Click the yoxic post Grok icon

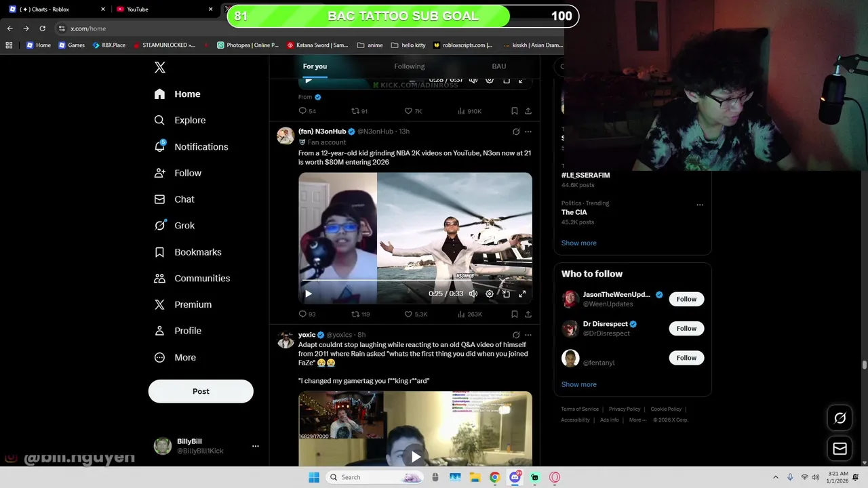click(516, 335)
